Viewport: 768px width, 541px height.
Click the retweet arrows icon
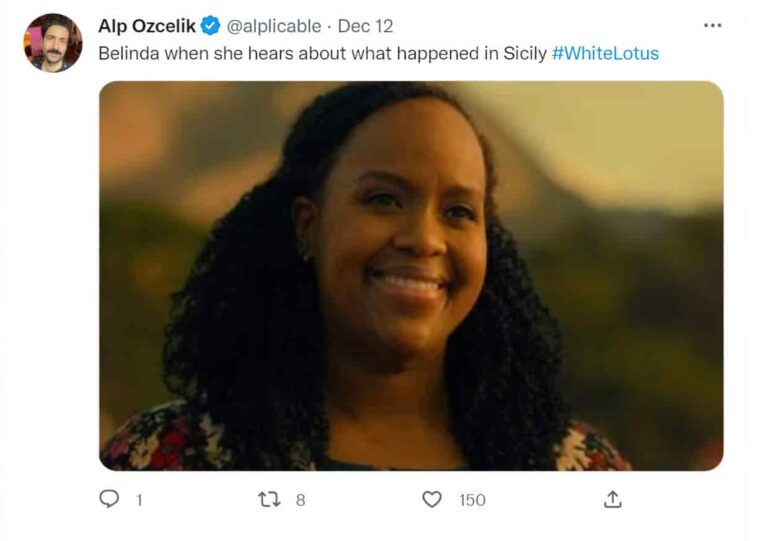267,499
